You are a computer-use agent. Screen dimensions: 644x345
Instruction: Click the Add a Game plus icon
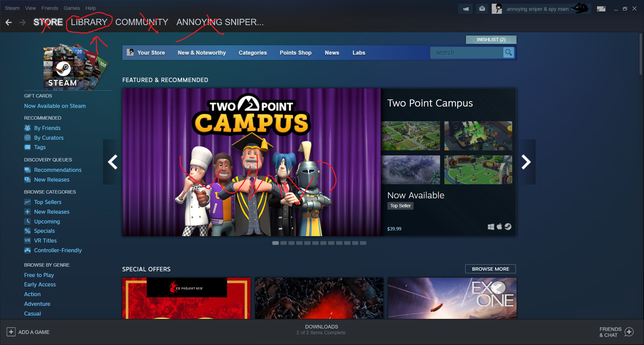click(11, 332)
